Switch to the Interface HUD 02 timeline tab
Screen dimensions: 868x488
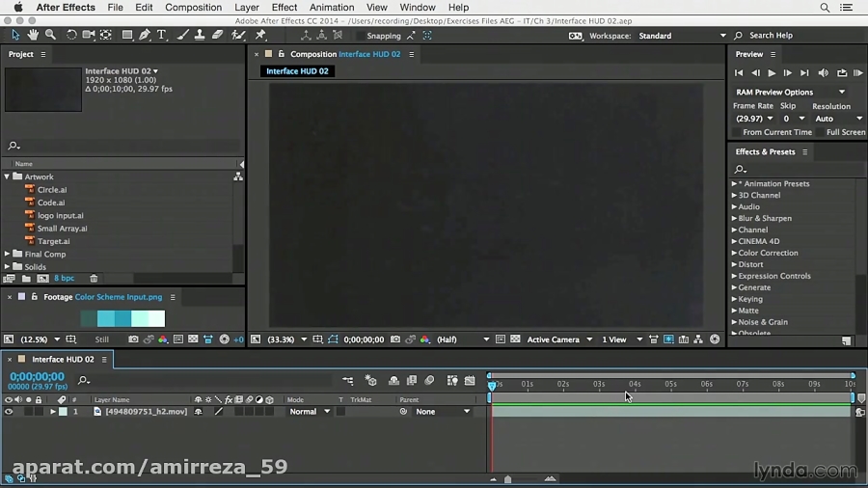pyautogui.click(x=63, y=359)
